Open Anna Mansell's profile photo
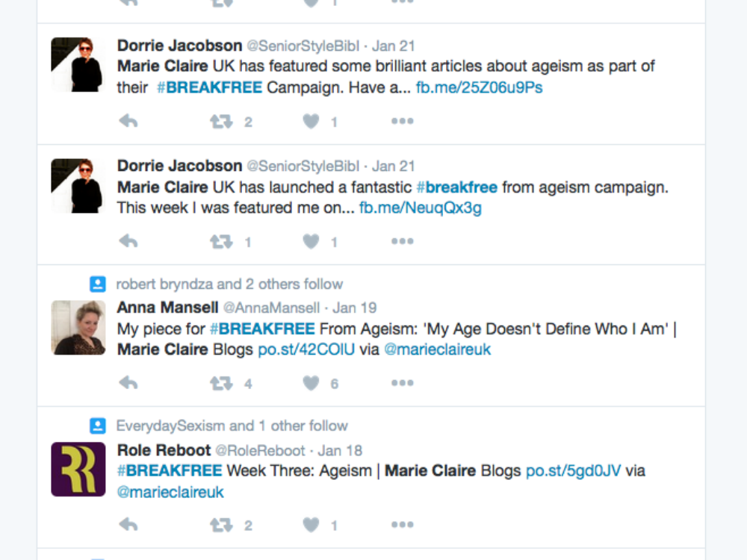 pyautogui.click(x=78, y=327)
